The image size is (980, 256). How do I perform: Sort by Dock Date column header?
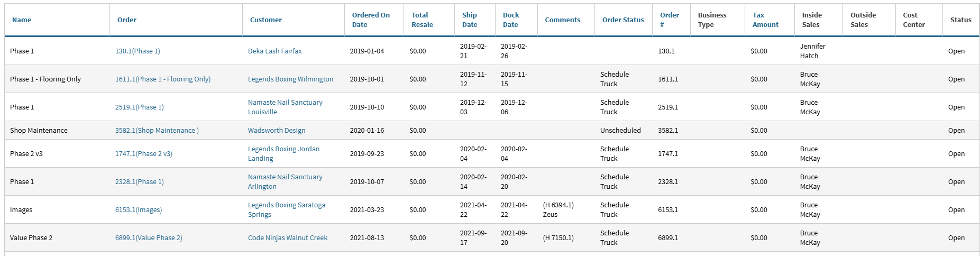coord(511,20)
